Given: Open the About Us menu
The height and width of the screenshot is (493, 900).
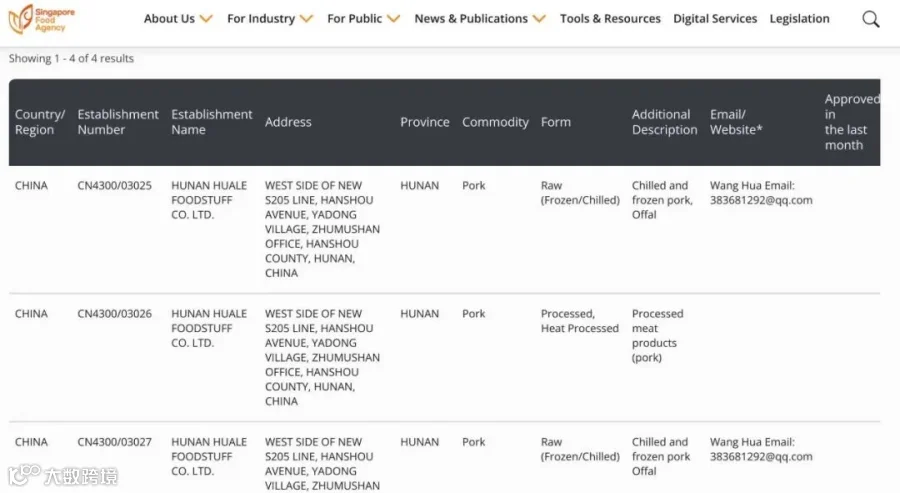Looking at the screenshot, I should coord(169,18).
